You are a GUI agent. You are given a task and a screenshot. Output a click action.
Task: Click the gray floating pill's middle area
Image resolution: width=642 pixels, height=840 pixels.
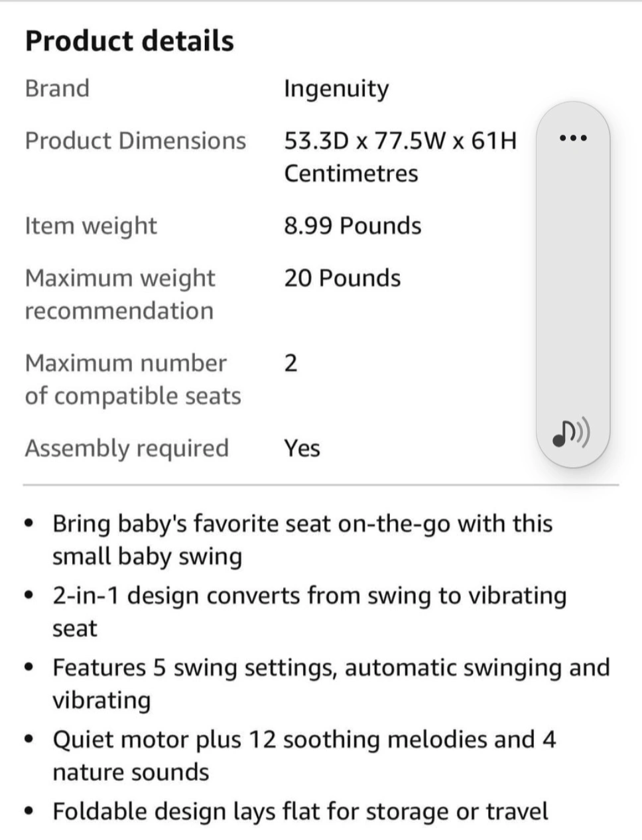(x=573, y=285)
